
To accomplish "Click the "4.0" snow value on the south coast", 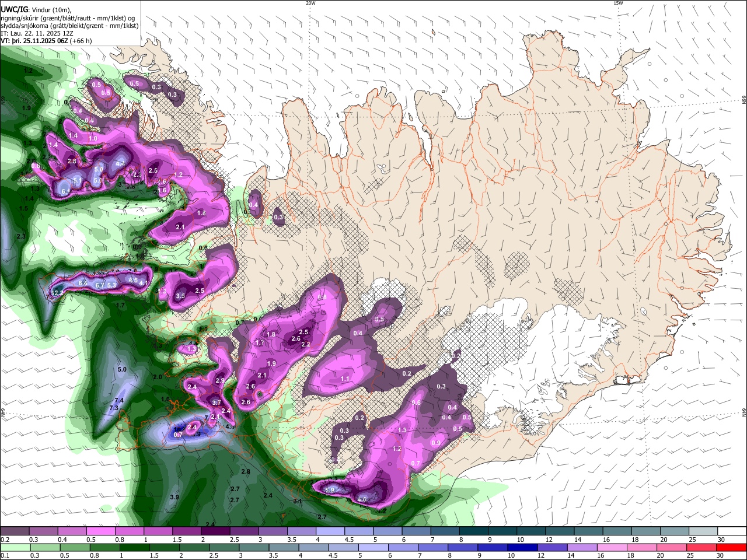I will click(362, 499).
